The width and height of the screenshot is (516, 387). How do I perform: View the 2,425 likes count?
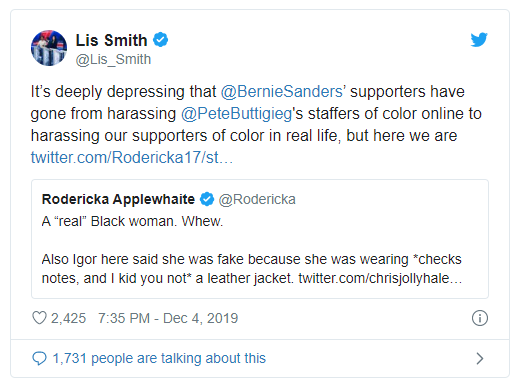[x=68, y=318]
